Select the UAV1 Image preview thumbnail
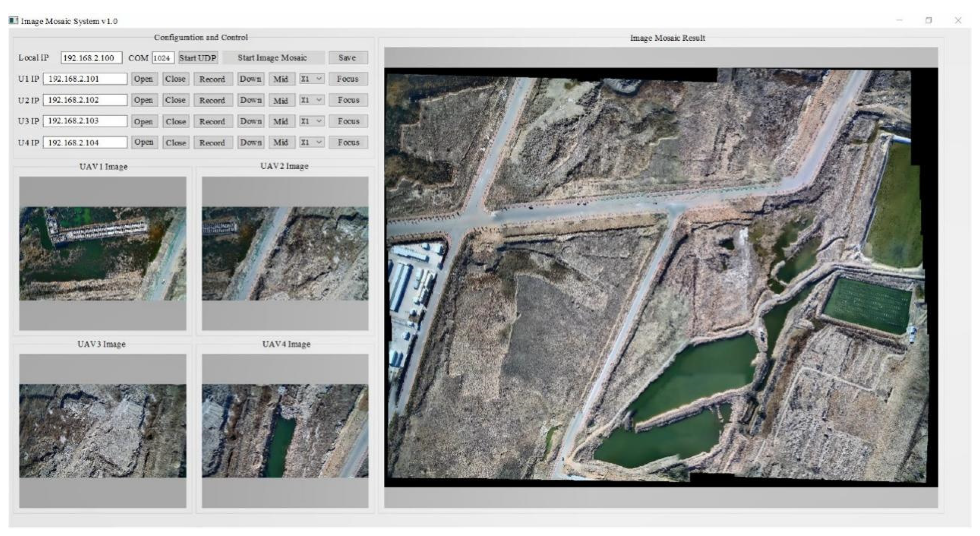 click(103, 254)
